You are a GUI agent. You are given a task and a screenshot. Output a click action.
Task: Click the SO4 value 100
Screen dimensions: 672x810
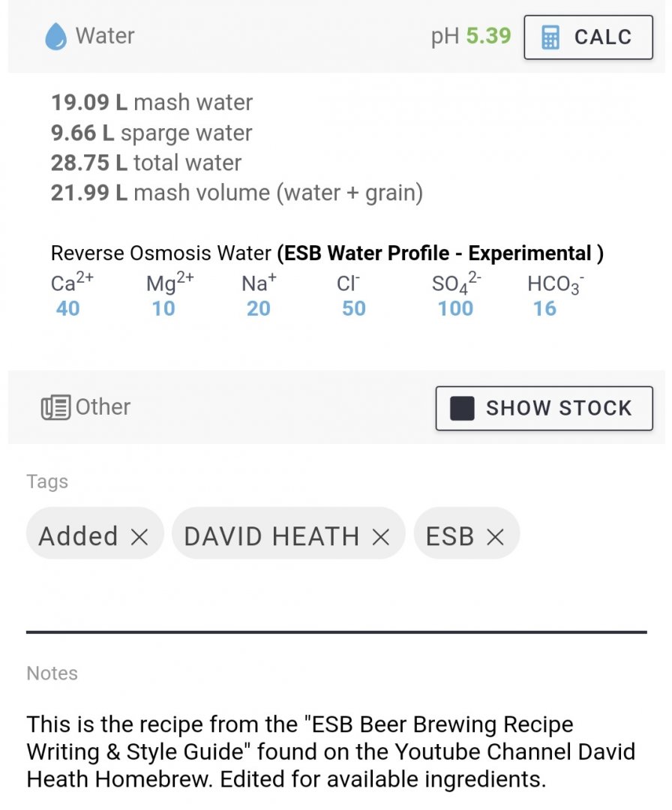(456, 308)
